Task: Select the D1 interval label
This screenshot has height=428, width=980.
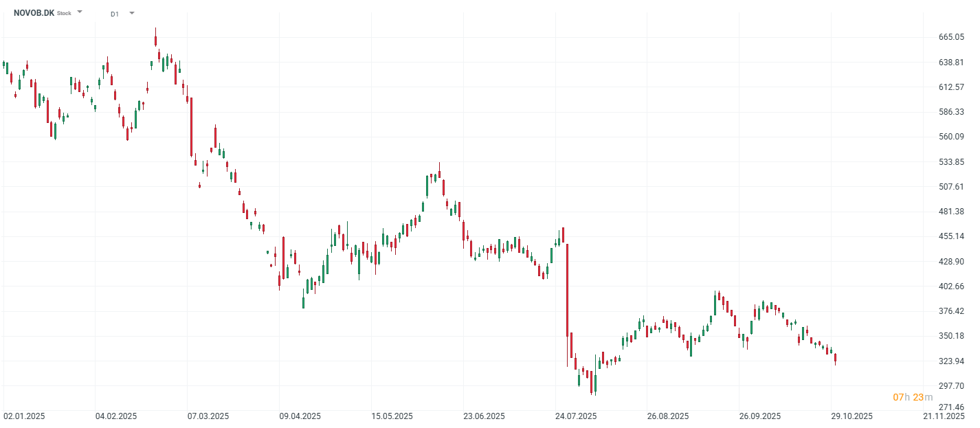Action: point(115,13)
